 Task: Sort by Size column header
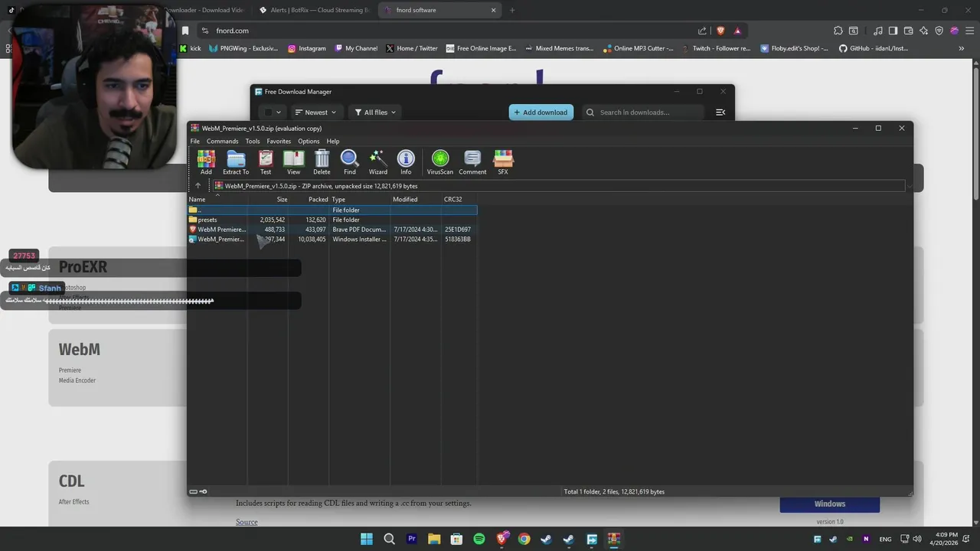(268, 199)
